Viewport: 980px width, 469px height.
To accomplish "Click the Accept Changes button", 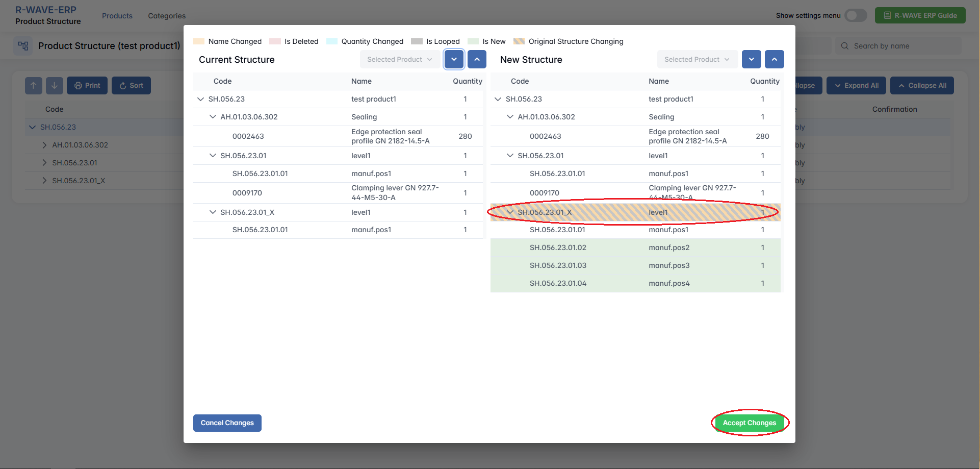I will (x=749, y=423).
